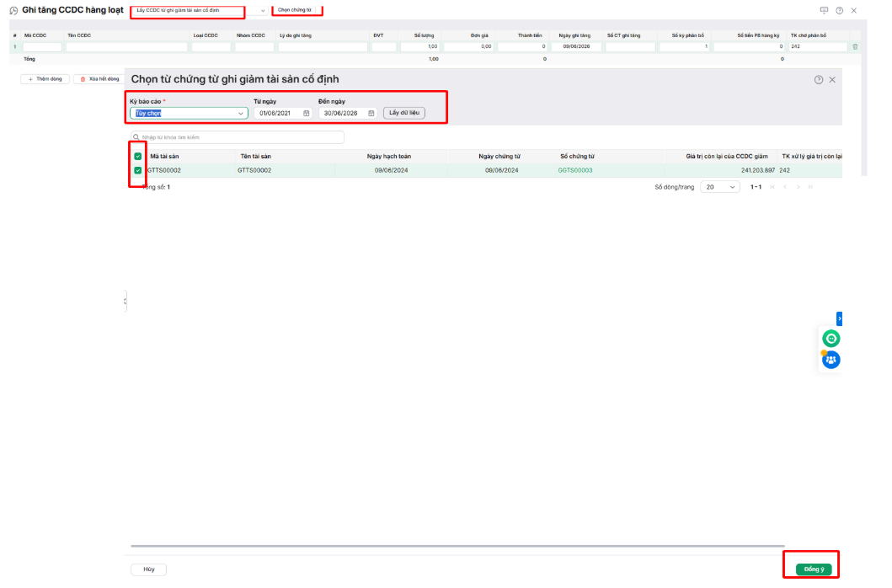Click the 09/06/2024 Ngày hạch toán cell
The width and height of the screenshot is (892, 588).
click(391, 170)
